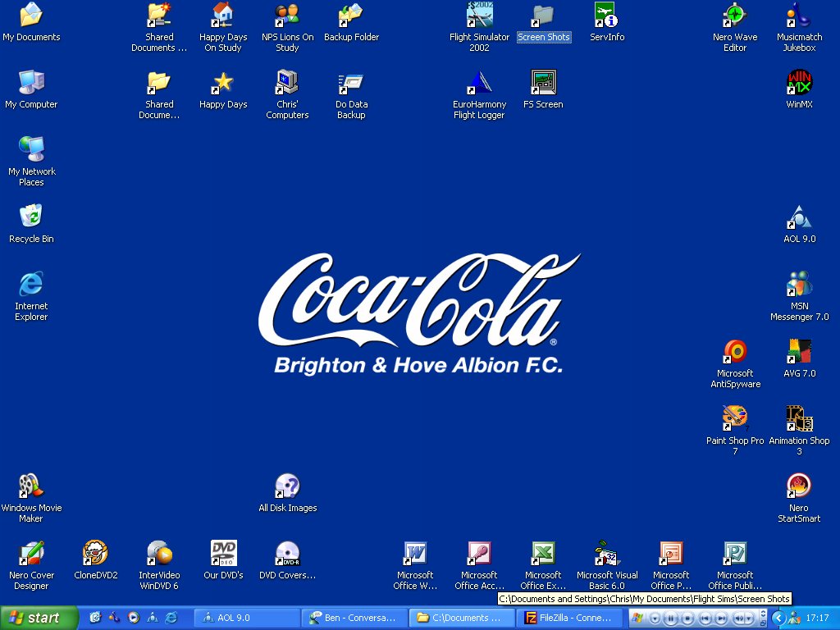The width and height of the screenshot is (840, 630).
Task: Open the media player quick access dropdown
Action: pos(655,619)
